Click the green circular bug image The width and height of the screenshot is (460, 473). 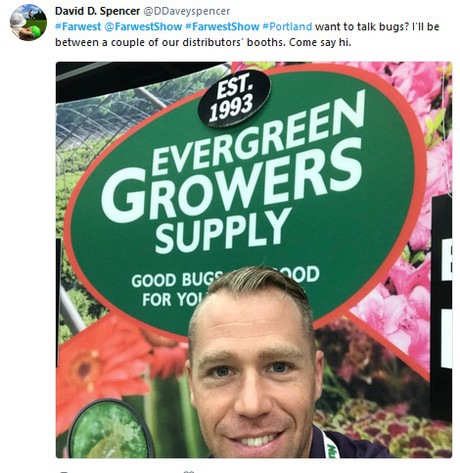pyautogui.click(x=110, y=429)
